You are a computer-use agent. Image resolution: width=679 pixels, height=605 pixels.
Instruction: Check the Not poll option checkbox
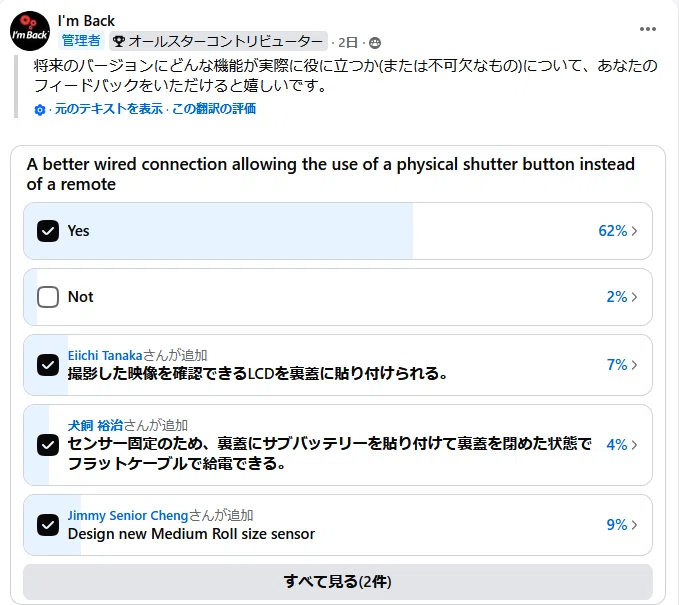click(48, 297)
